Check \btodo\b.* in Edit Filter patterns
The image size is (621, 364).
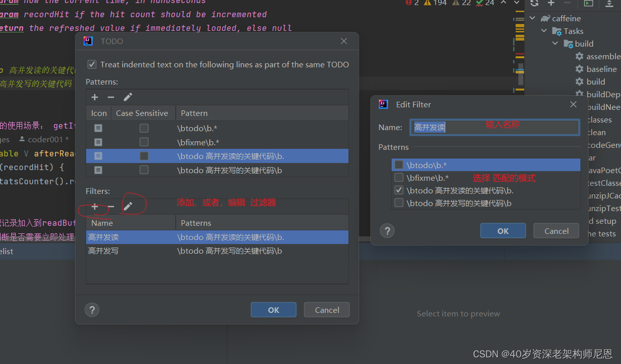tap(399, 165)
